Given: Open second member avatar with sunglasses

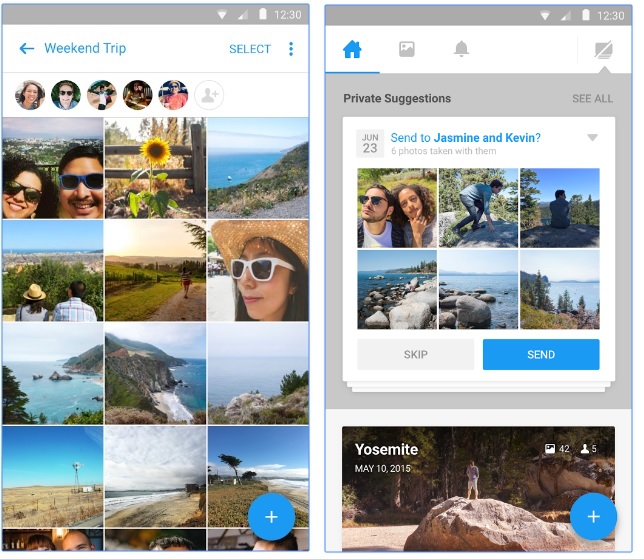Looking at the screenshot, I should [x=66, y=95].
